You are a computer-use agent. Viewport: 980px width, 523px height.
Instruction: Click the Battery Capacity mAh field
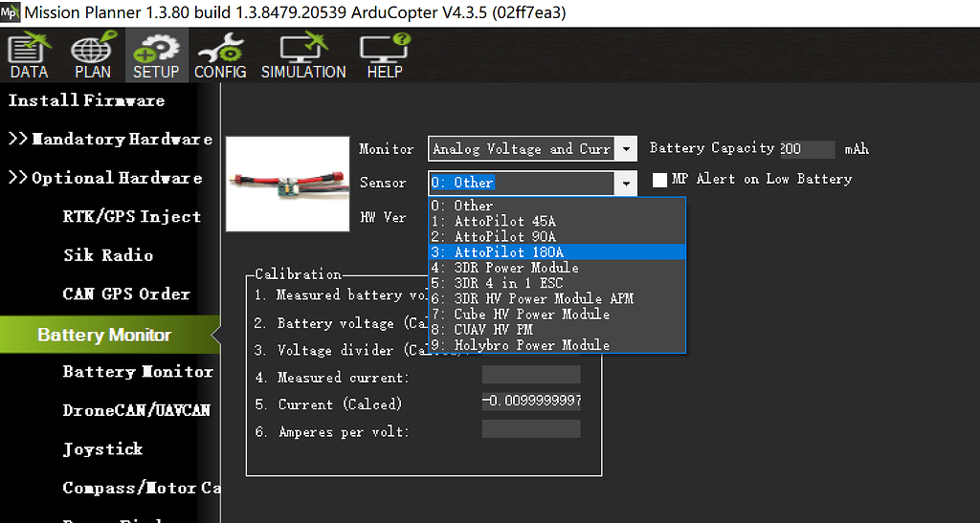pos(806,149)
